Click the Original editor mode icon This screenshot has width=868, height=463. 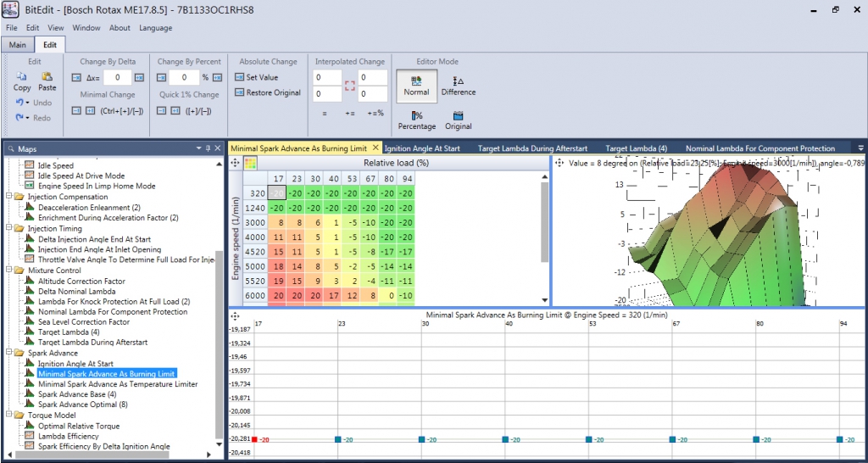458,115
